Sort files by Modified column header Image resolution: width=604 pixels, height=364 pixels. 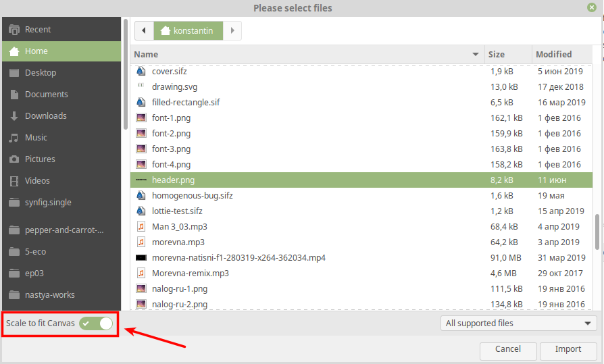tap(553, 54)
